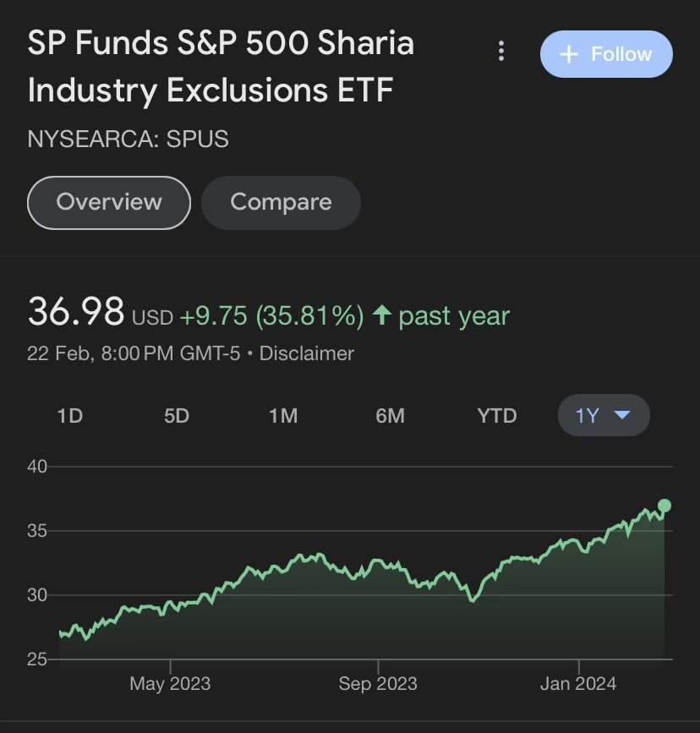Viewport: 700px width, 733px height.
Task: Open the Compare tab
Action: click(281, 203)
